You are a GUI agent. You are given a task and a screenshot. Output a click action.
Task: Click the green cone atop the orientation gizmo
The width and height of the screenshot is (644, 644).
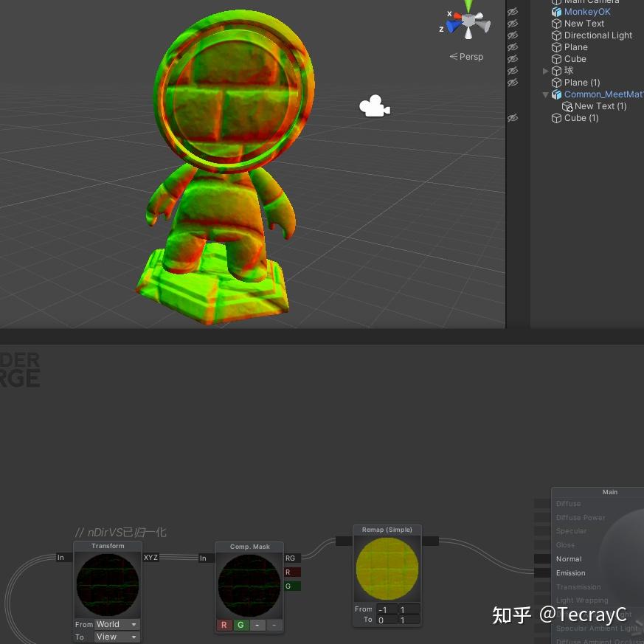(x=468, y=7)
